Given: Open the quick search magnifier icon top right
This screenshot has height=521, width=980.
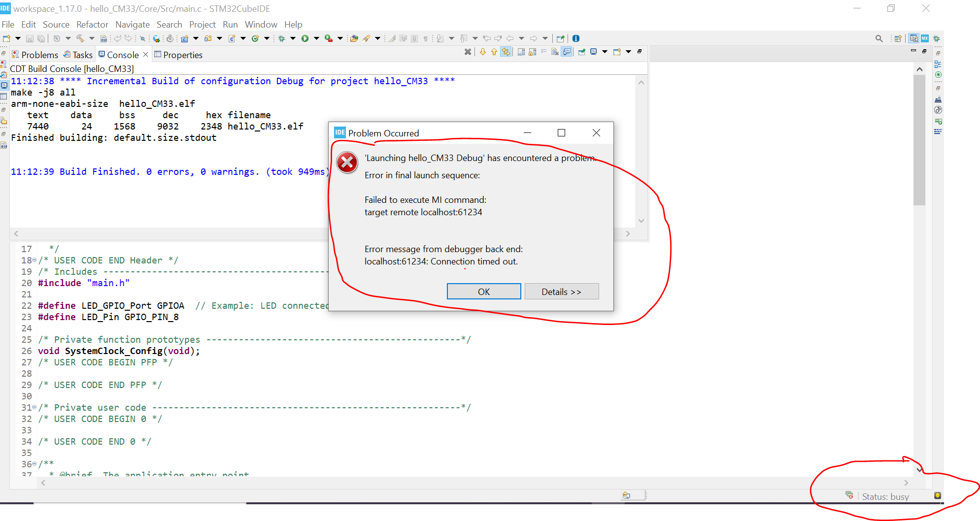Looking at the screenshot, I should (x=879, y=38).
